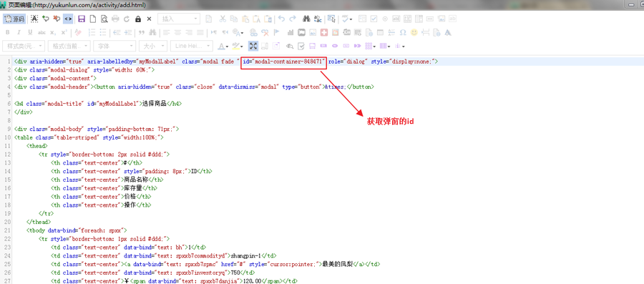Toggle Underline formatting

[x=30, y=32]
